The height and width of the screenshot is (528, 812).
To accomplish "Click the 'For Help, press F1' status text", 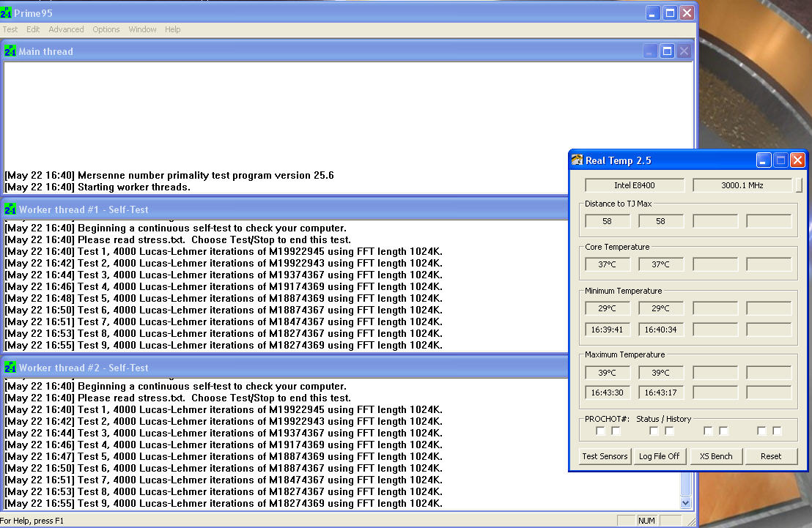I will click(x=32, y=521).
